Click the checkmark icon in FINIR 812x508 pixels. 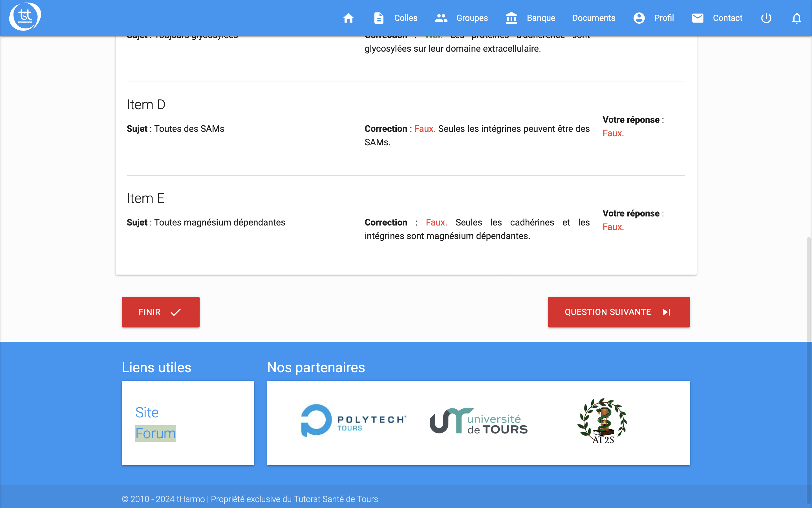coord(176,312)
